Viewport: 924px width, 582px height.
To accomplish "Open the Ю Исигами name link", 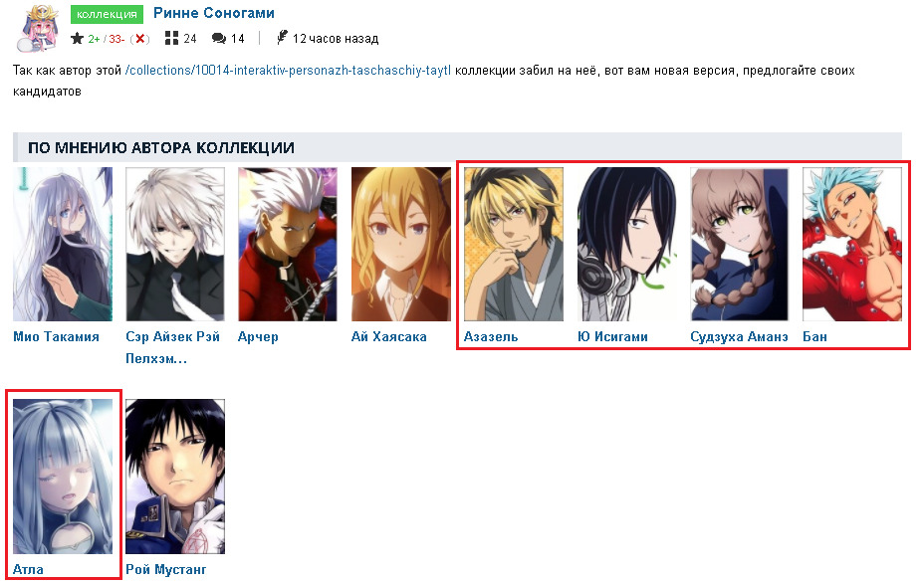I will (613, 337).
